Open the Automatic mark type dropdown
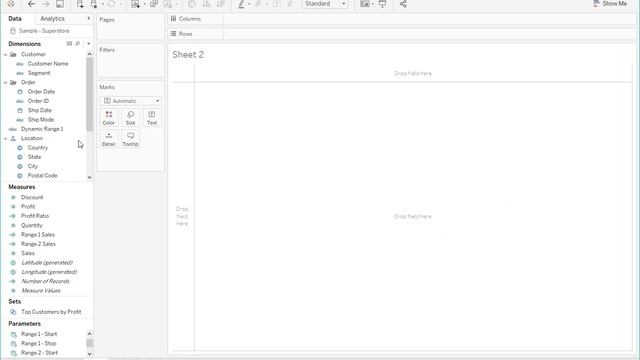640x360 pixels. 130,101
